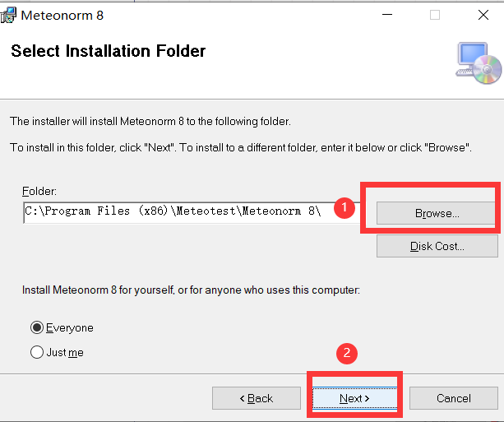Viewport: 504px width, 422px height.
Task: Open the Disk Cost... dialog
Action: 437,246
